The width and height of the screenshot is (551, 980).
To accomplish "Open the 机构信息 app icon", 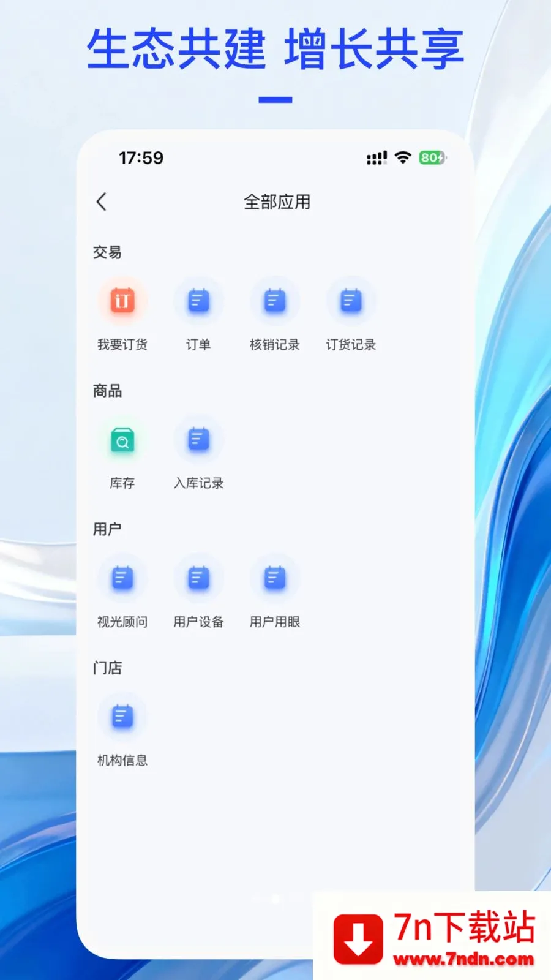I will click(122, 717).
